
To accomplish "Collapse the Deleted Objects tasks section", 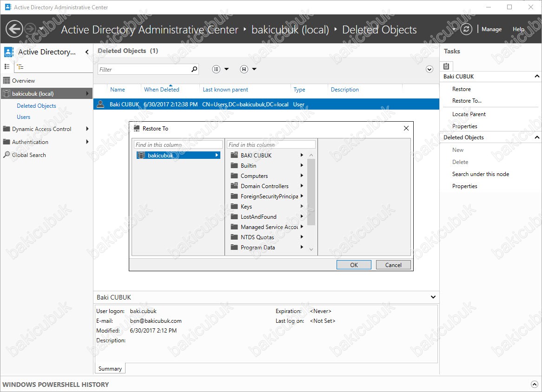I will 537,137.
